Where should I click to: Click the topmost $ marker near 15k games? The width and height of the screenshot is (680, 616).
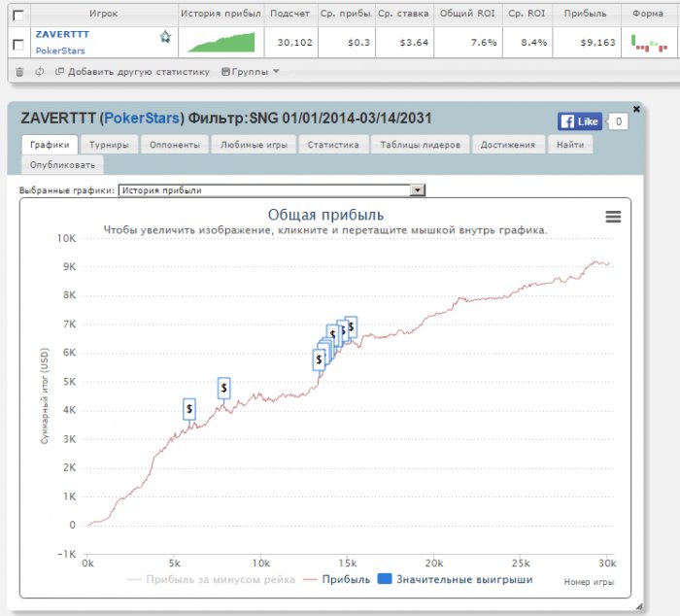(x=351, y=326)
